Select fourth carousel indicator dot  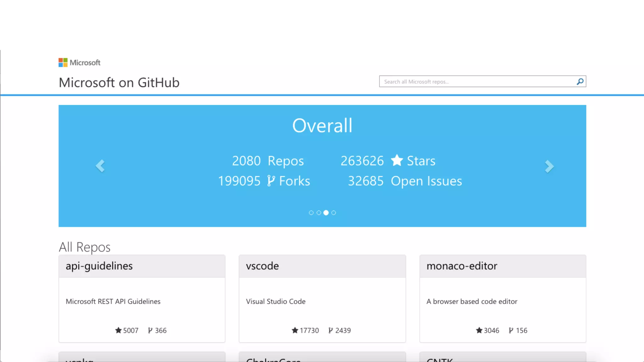point(334,213)
